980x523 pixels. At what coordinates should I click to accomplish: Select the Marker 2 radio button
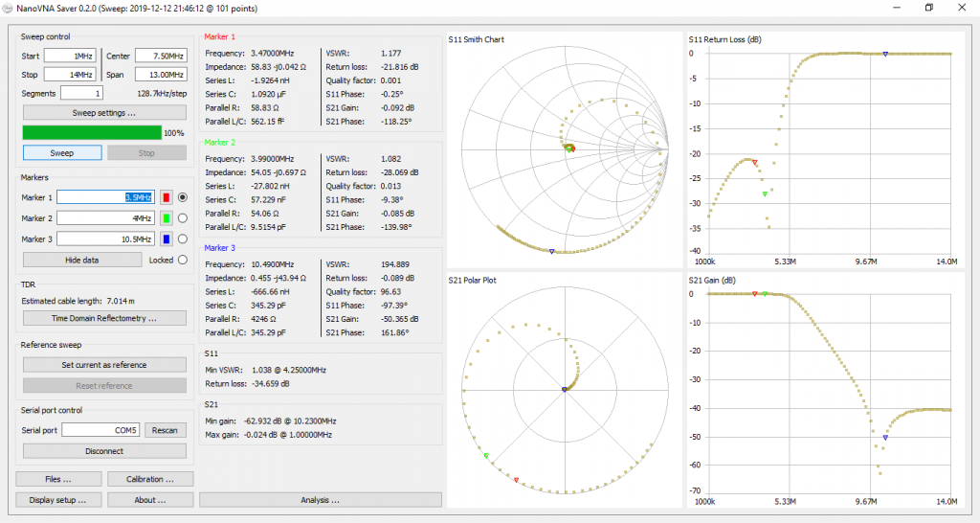[x=183, y=218]
